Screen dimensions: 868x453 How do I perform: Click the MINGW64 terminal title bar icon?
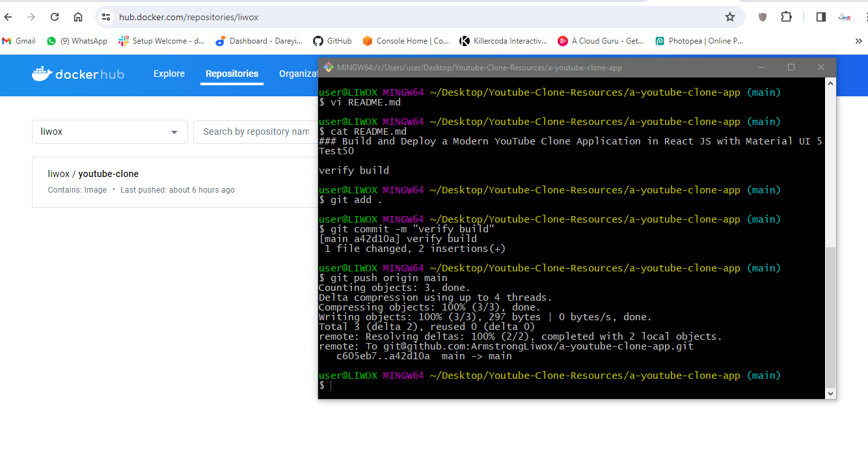click(x=328, y=68)
